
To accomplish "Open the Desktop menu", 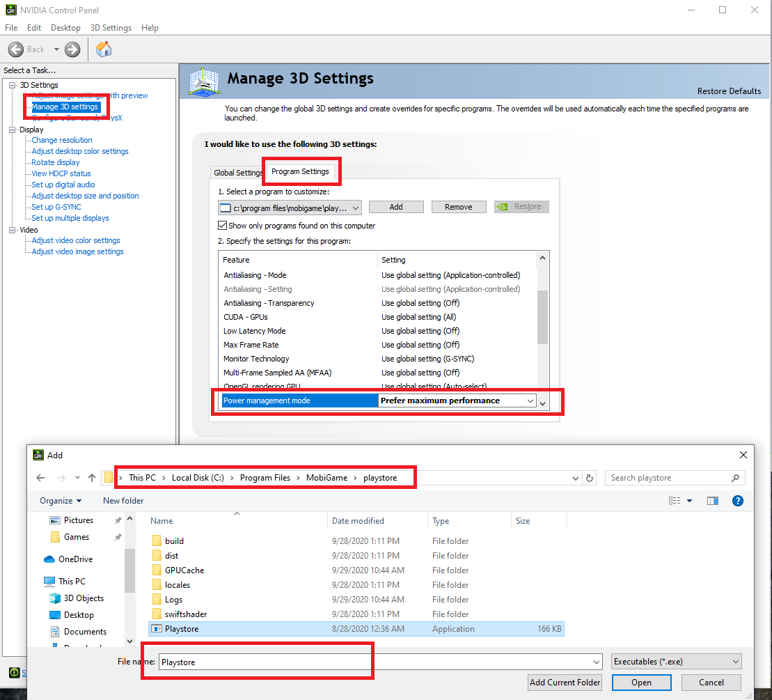I will [x=65, y=28].
